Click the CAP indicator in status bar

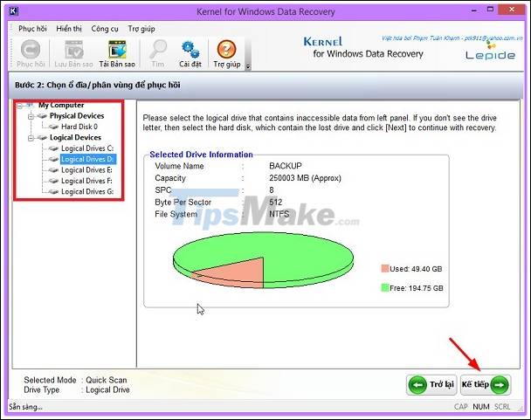[461, 406]
